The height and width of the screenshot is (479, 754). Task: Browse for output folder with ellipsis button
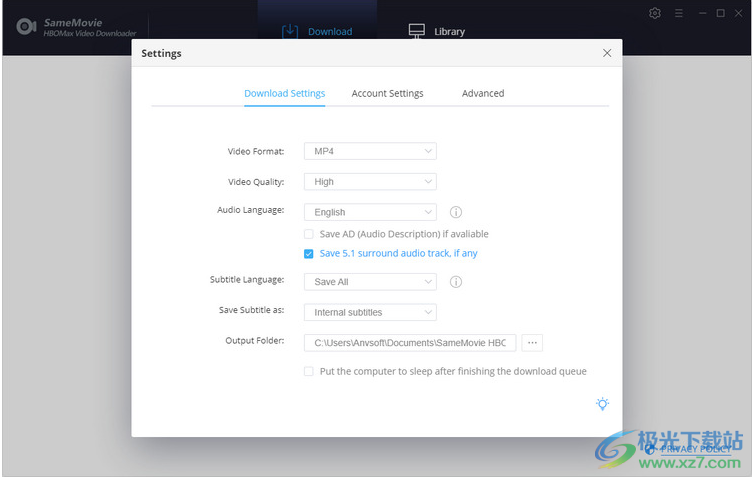click(x=532, y=343)
